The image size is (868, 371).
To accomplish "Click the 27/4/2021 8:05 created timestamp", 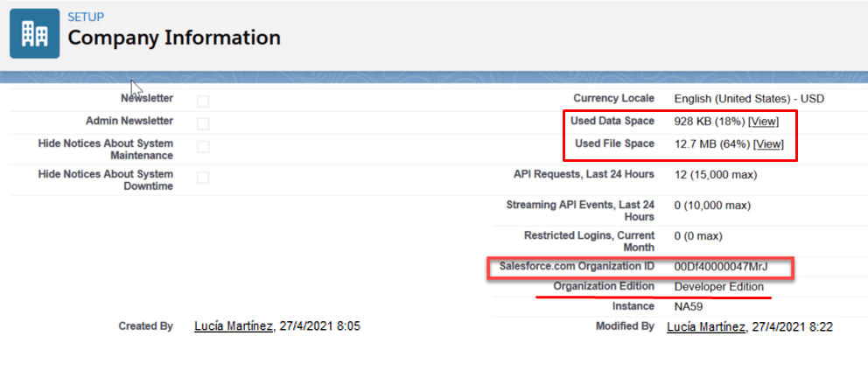I will point(320,326).
